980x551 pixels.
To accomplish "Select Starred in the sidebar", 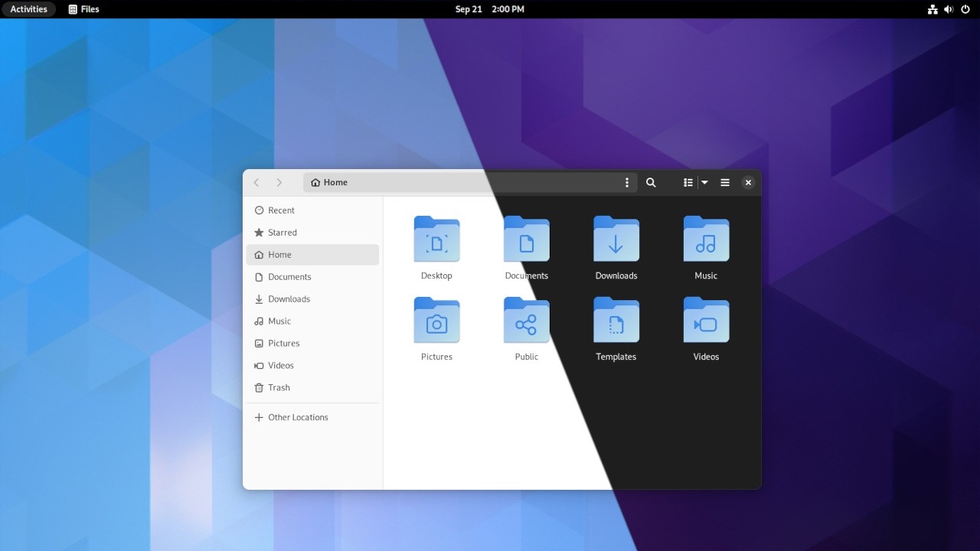I will tap(312, 233).
